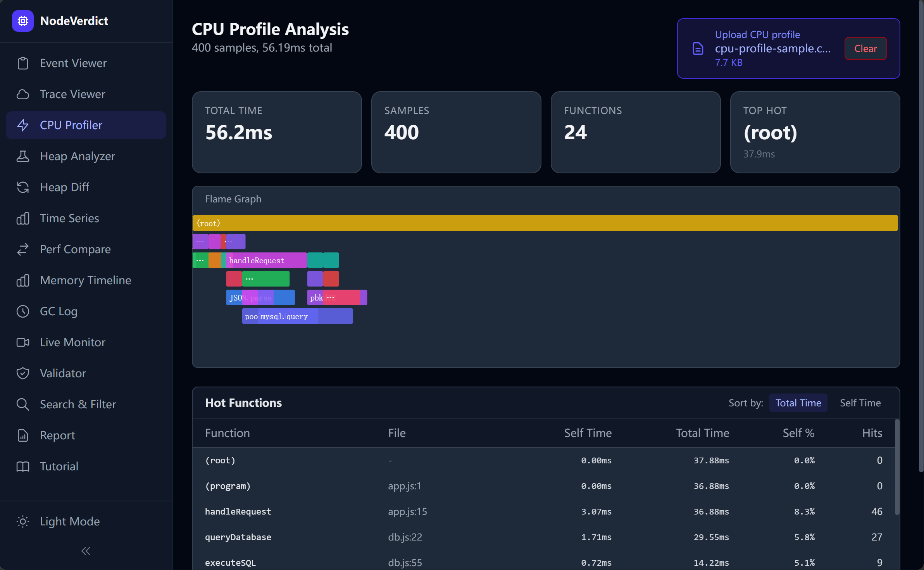Sort hot functions by Self Time
Screen dimensions: 924x570
pyautogui.click(x=860, y=403)
